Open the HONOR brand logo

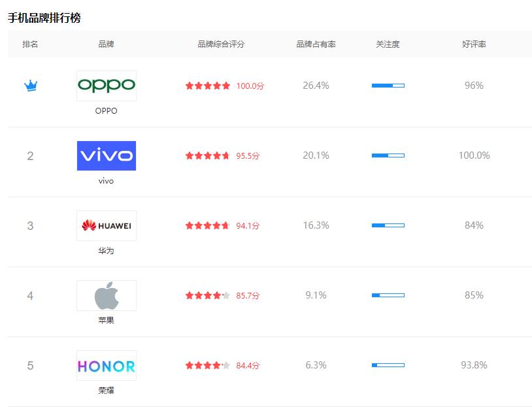[106, 365]
